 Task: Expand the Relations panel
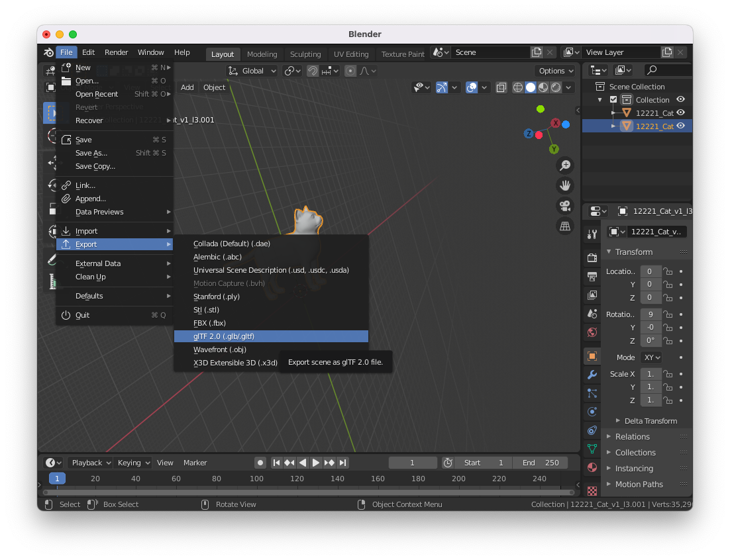click(632, 437)
